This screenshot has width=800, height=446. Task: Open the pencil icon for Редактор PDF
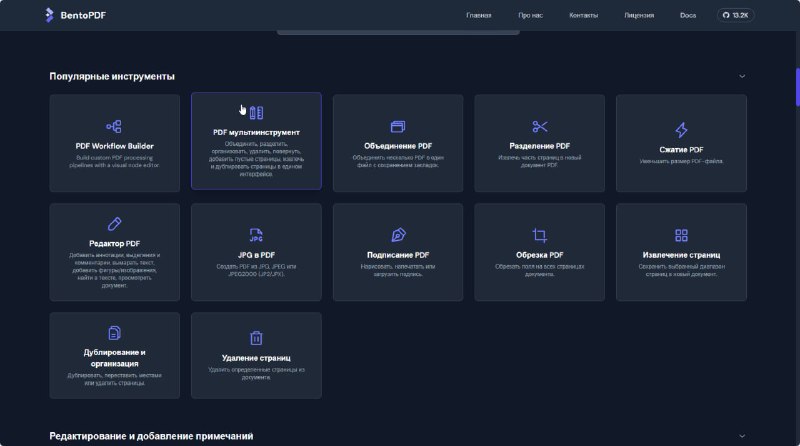click(x=114, y=224)
